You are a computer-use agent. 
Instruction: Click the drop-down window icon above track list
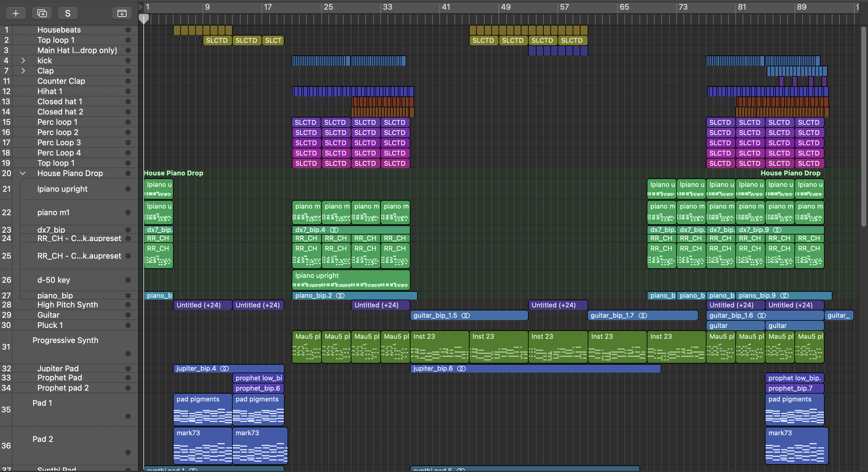(x=122, y=13)
